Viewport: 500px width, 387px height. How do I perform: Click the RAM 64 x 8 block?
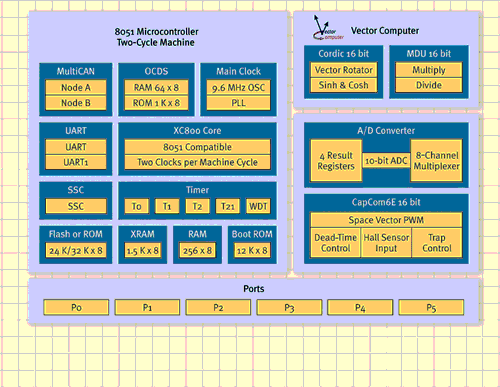pyautogui.click(x=156, y=87)
